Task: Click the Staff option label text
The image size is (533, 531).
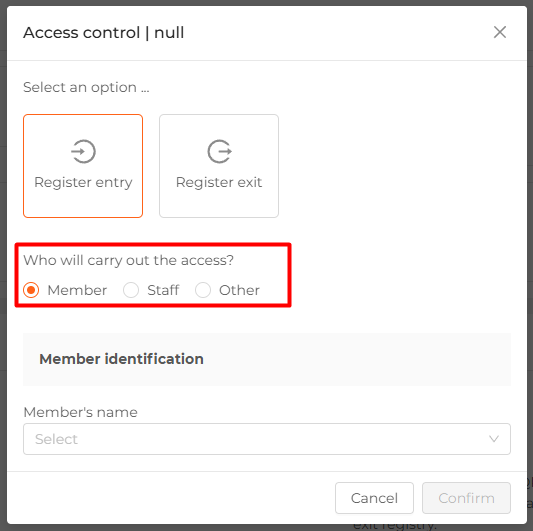Action: click(163, 290)
